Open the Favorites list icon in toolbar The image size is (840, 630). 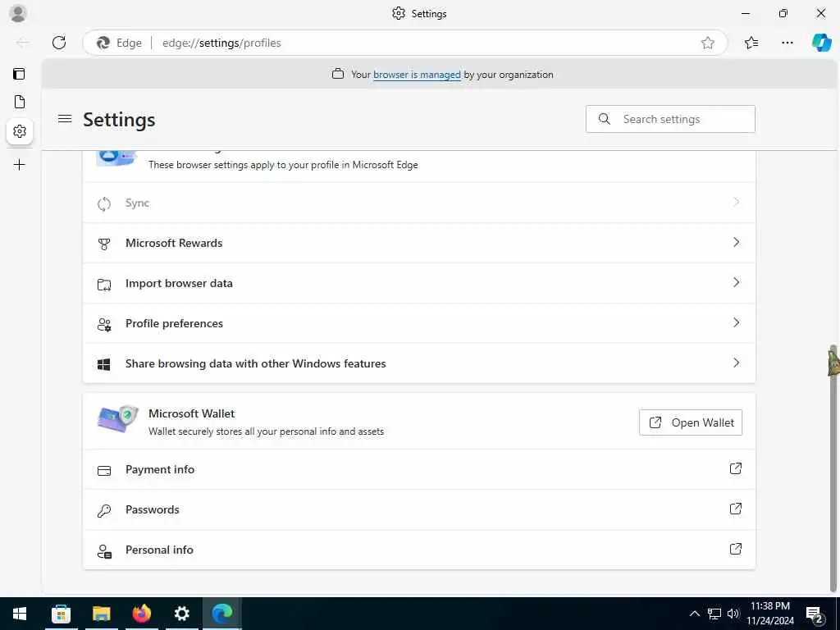click(x=751, y=43)
